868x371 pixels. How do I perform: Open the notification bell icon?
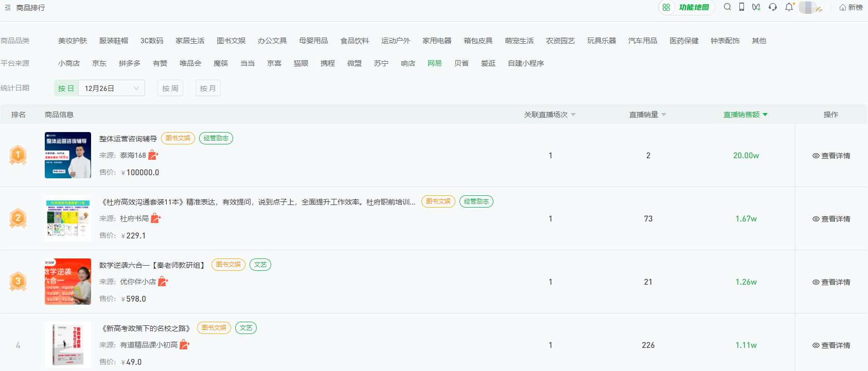point(789,7)
